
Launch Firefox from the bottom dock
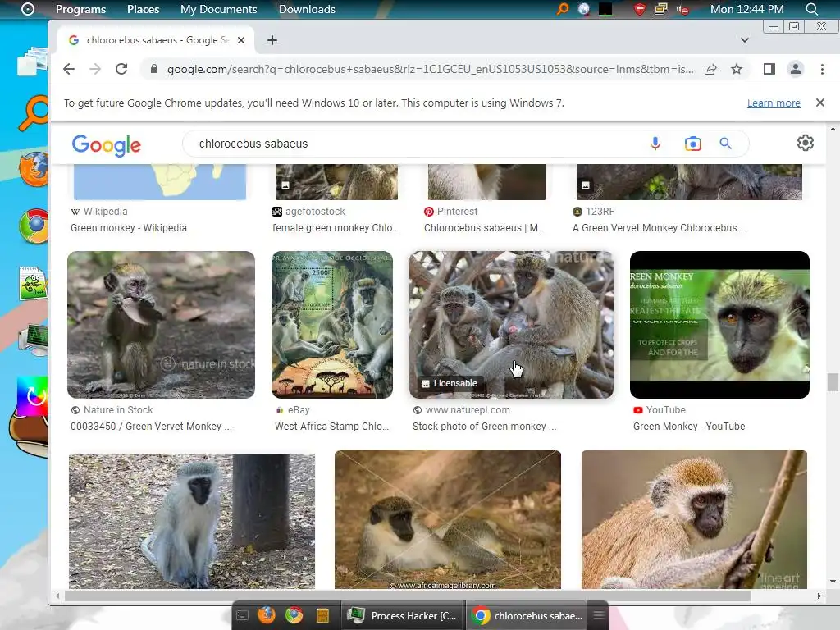[267, 615]
